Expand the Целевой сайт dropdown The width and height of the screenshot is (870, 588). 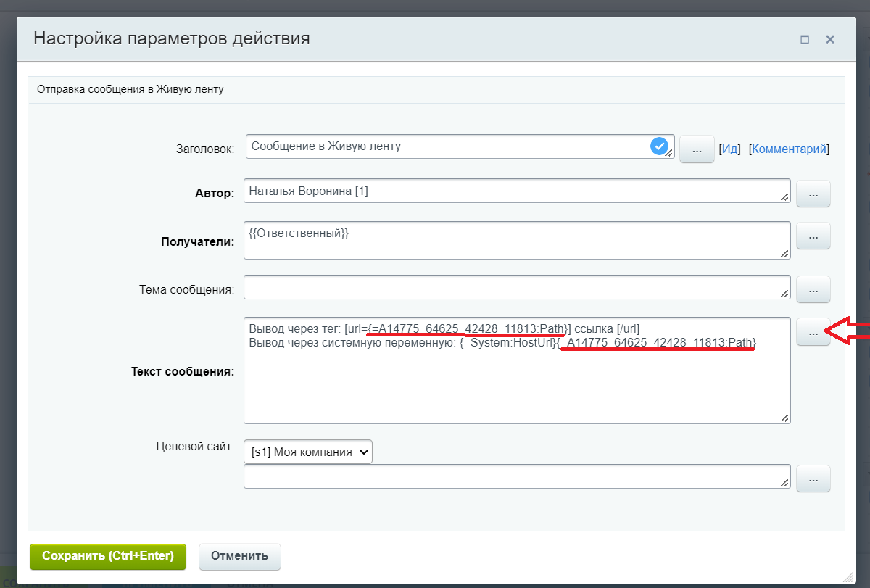[x=308, y=452]
